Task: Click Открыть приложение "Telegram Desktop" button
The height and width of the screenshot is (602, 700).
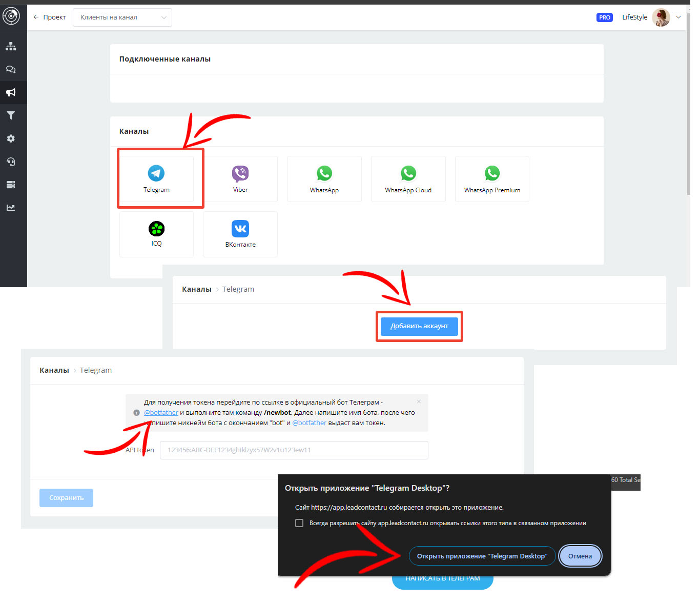Action: pos(482,556)
